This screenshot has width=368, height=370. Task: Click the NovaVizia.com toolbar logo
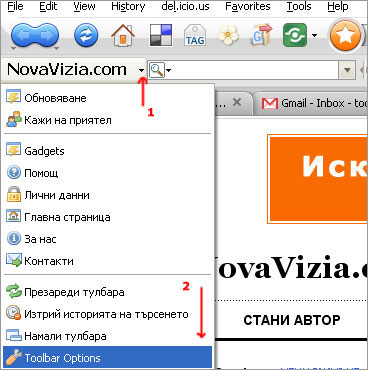tap(67, 70)
